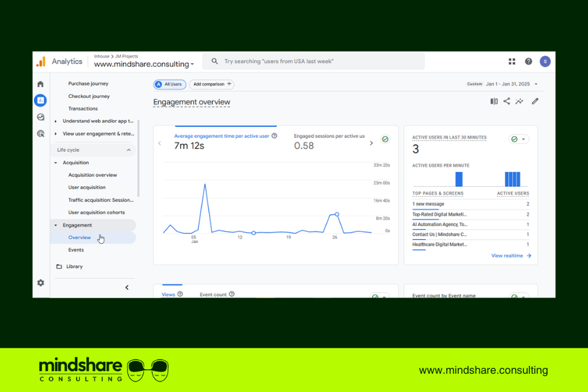Open User acquisition report
The height and width of the screenshot is (392, 588).
point(87,188)
